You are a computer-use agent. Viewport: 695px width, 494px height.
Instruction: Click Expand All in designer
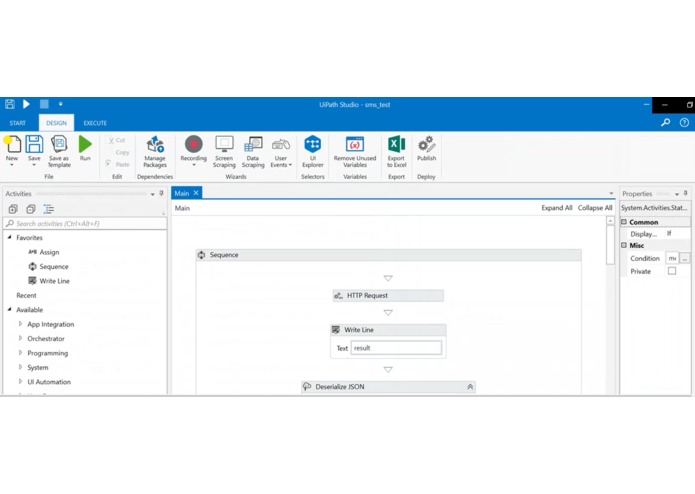pyautogui.click(x=557, y=208)
